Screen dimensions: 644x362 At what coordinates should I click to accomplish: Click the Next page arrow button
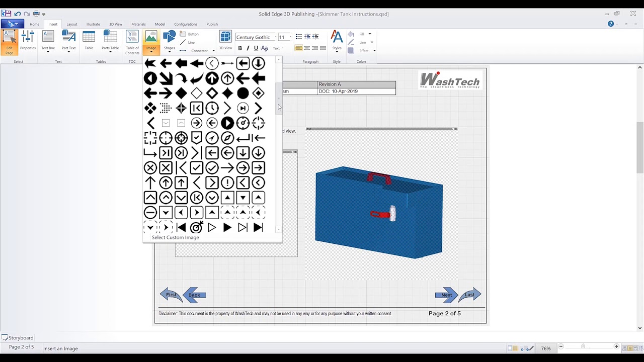pos(446,295)
